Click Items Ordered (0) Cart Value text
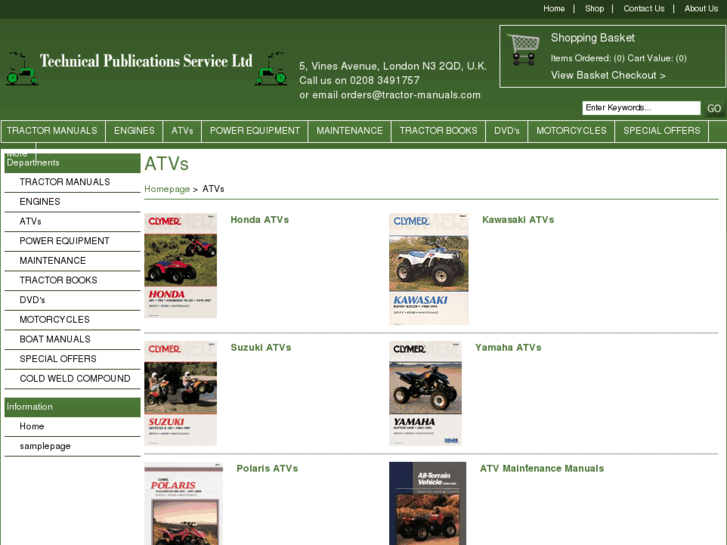Screen dimensions: 727x545 619,58
